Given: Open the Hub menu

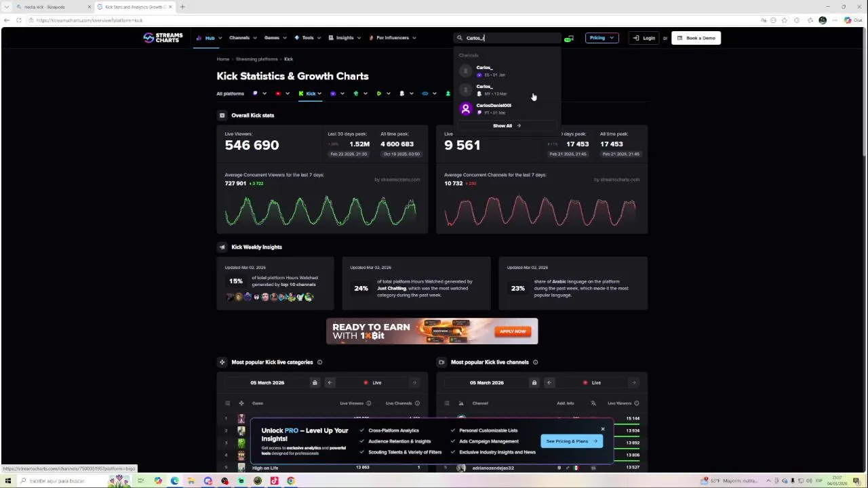Looking at the screenshot, I should 208,38.
